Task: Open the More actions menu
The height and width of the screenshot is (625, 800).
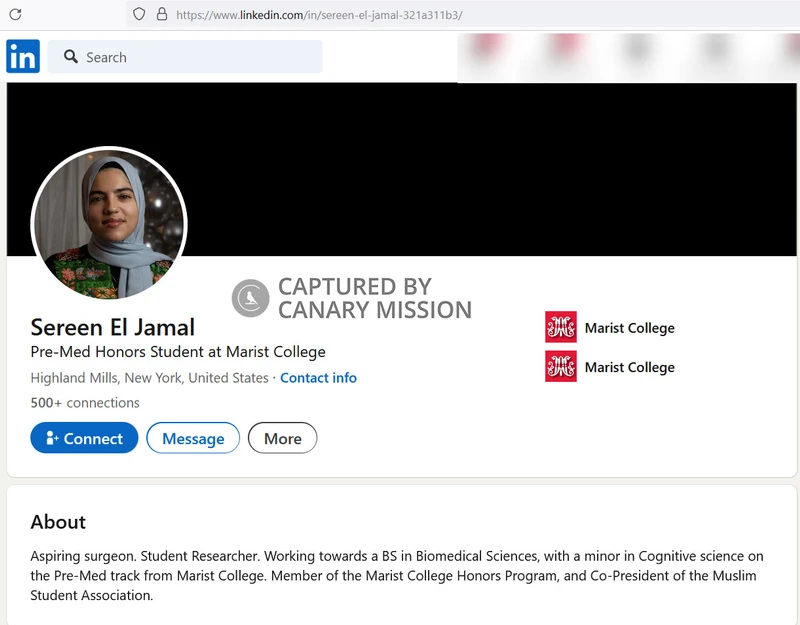Action: [282, 438]
